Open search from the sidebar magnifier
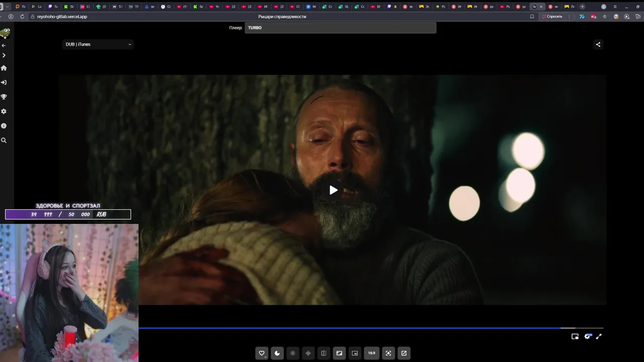This screenshot has height=362, width=644. click(4, 140)
